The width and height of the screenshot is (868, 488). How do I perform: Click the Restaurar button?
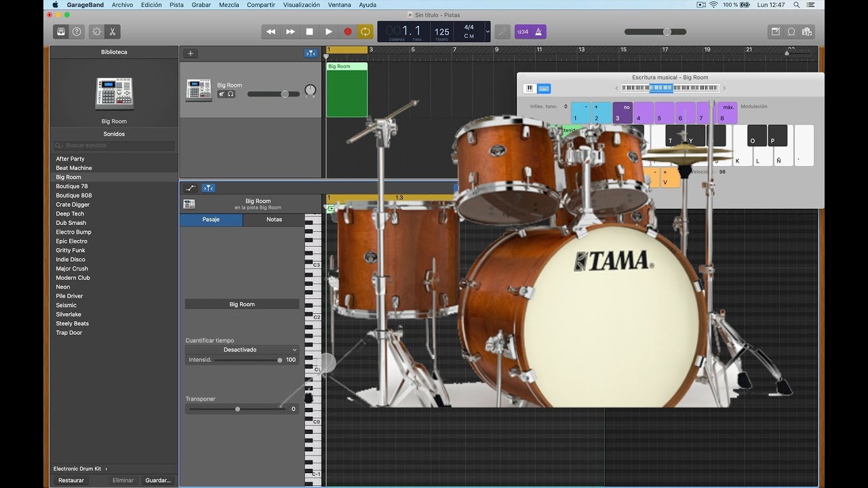[x=71, y=481]
